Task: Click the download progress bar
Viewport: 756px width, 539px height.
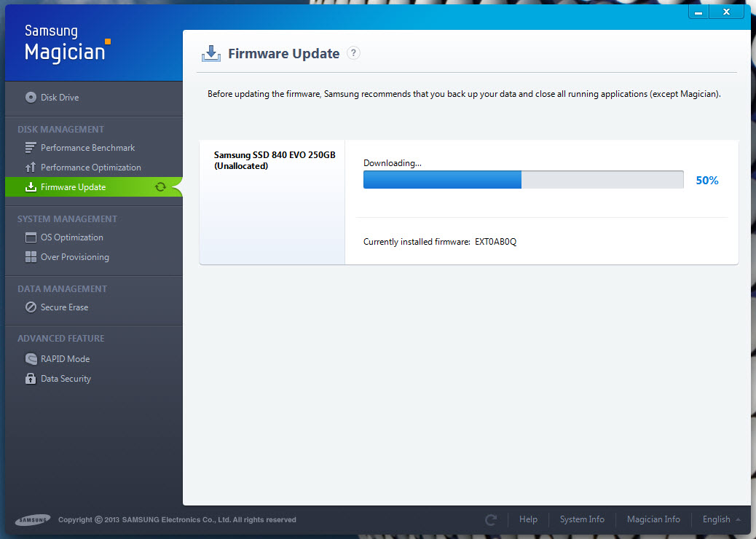Action: tap(523, 180)
